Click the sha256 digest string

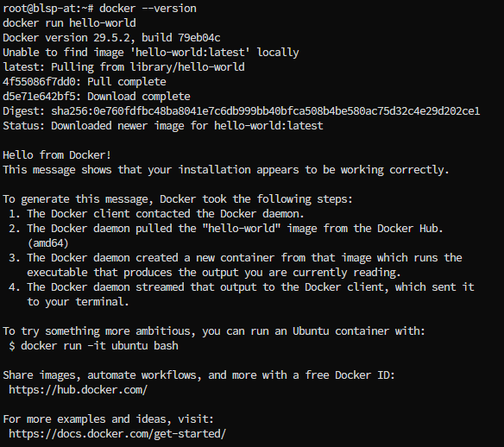266,111
